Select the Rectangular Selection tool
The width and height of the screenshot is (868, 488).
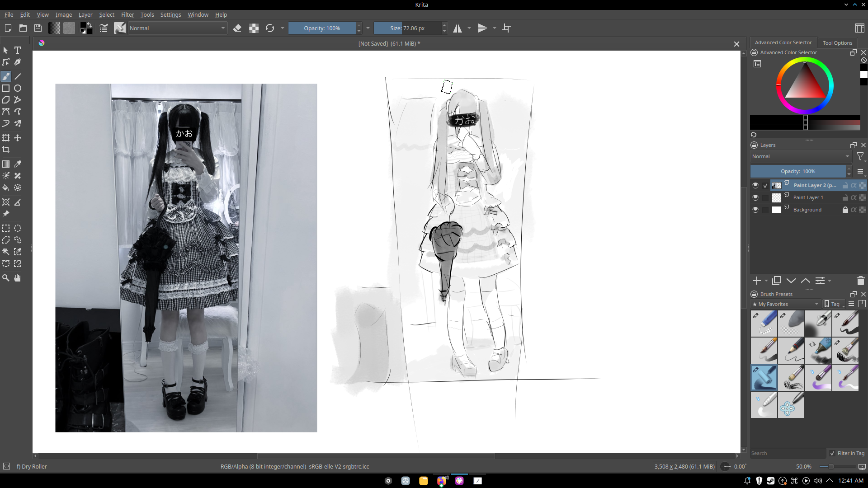pos(6,228)
